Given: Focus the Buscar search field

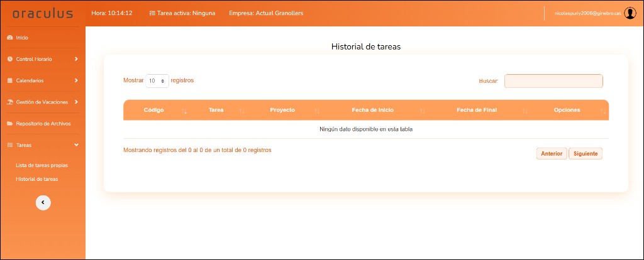Looking at the screenshot, I should [553, 81].
